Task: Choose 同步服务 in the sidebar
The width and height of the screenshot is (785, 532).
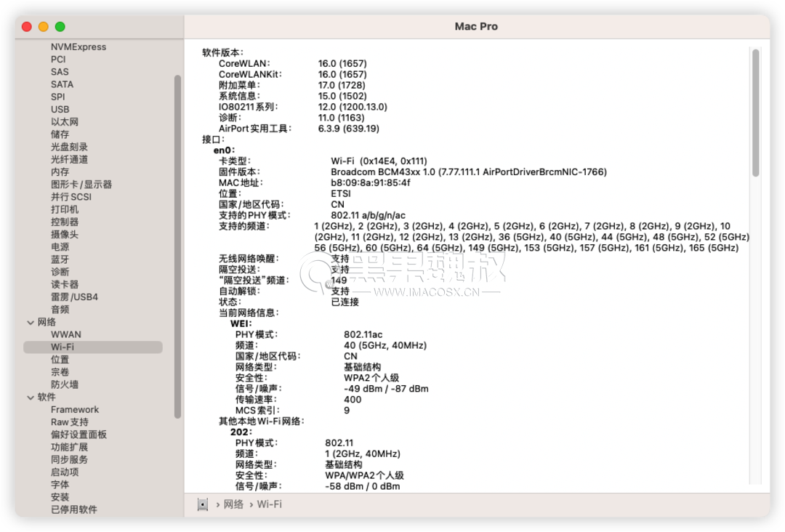Action: pos(69,460)
